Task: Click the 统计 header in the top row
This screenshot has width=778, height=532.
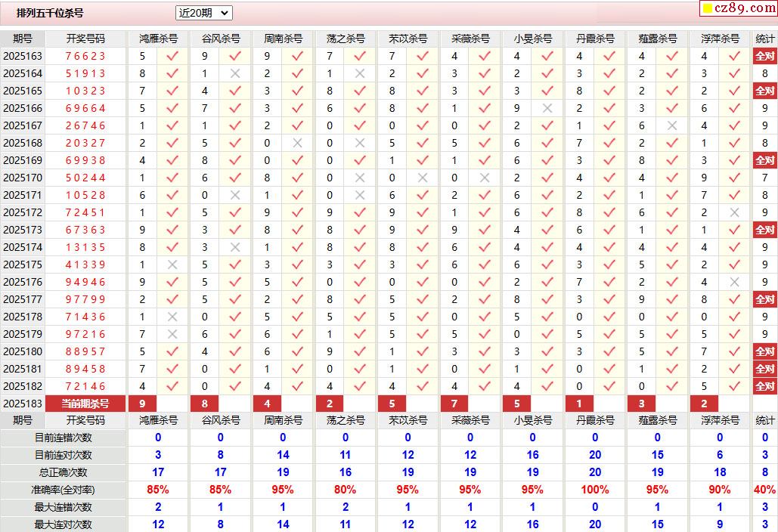Action: [x=764, y=39]
